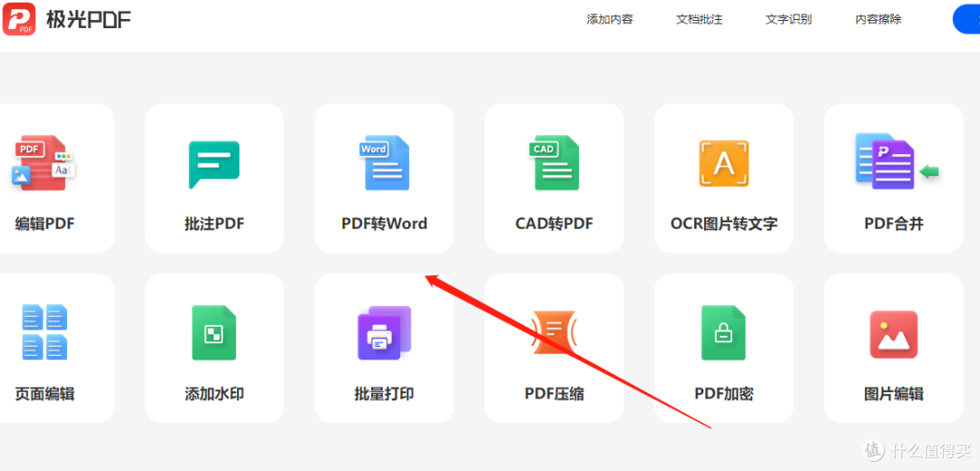Click the 批量打印 label

[x=385, y=394]
